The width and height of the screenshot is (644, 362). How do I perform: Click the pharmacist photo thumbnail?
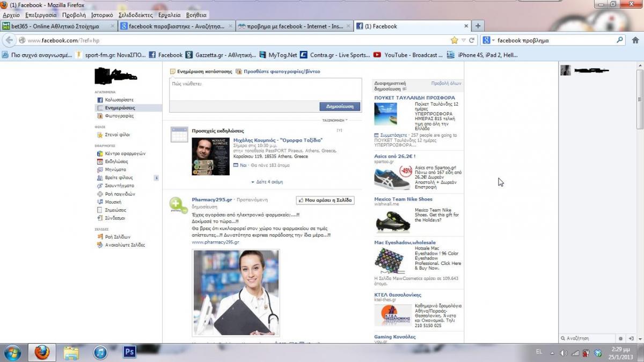tap(236, 293)
